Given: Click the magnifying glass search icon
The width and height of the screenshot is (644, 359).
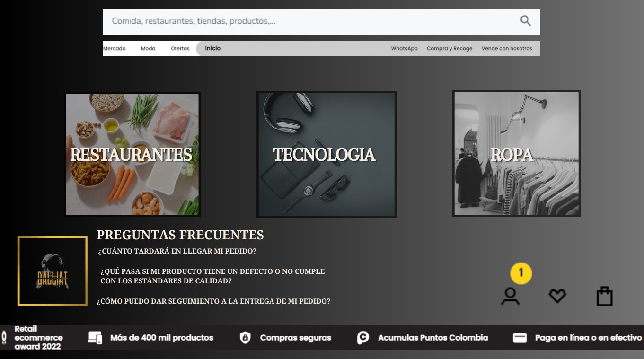Looking at the screenshot, I should coord(525,21).
